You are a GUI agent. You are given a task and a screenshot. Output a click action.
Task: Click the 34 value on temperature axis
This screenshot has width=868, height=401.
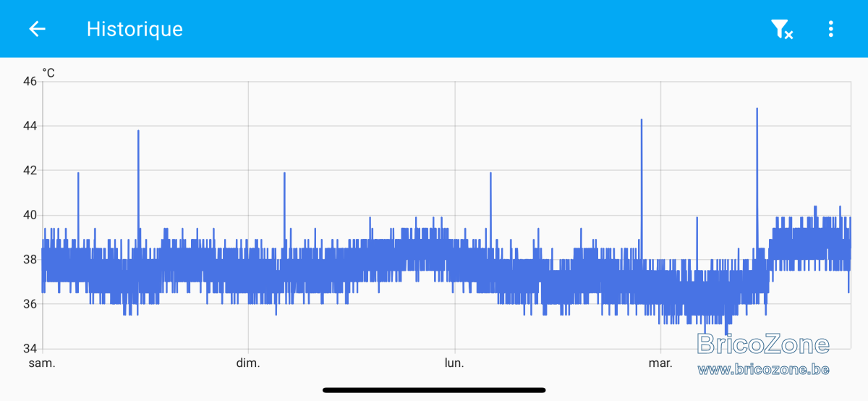pos(30,348)
